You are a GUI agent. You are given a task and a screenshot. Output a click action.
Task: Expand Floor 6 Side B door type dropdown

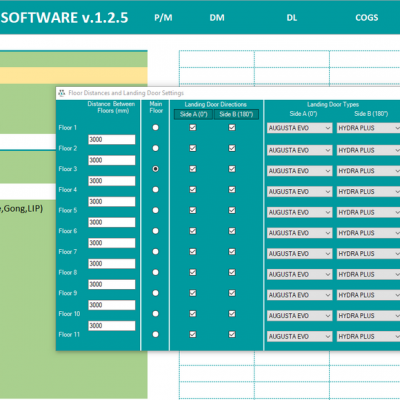[x=368, y=233]
